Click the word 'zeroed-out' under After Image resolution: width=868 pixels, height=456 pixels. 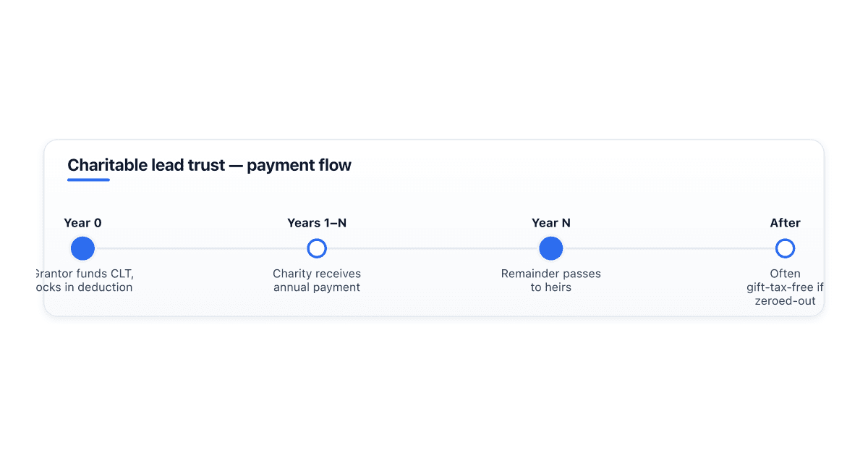pyautogui.click(x=785, y=301)
